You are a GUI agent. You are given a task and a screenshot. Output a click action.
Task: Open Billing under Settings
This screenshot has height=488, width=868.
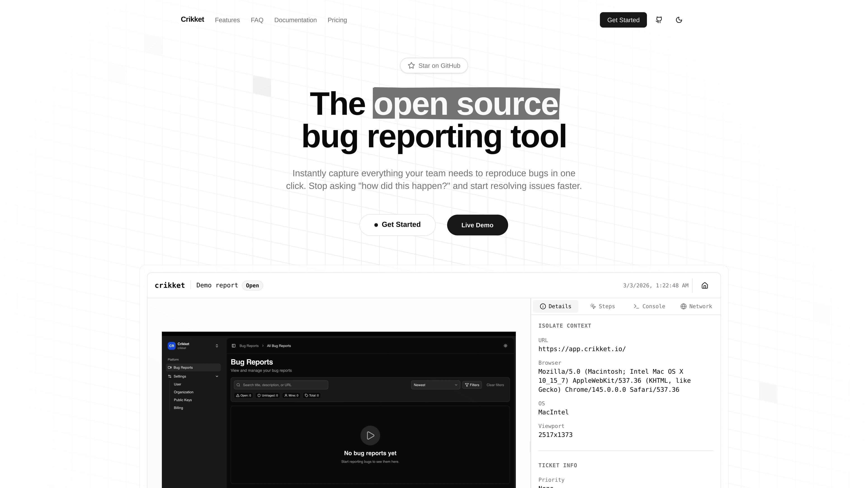click(x=178, y=408)
